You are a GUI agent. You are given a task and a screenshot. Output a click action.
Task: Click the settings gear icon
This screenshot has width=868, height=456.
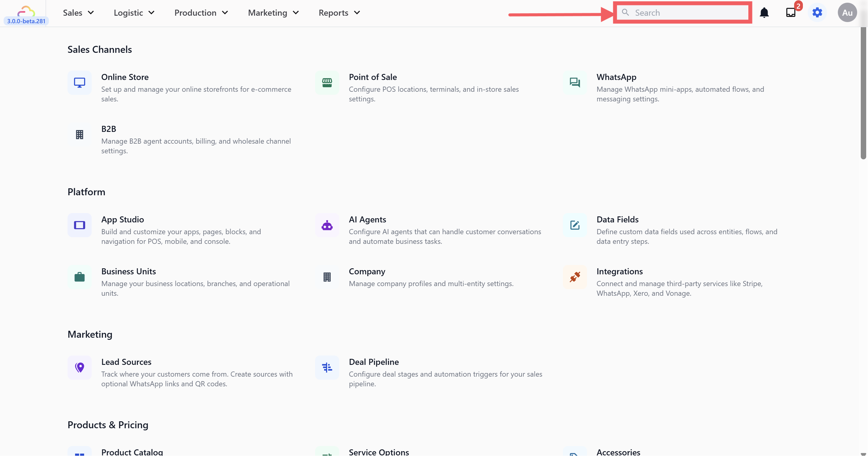(817, 13)
